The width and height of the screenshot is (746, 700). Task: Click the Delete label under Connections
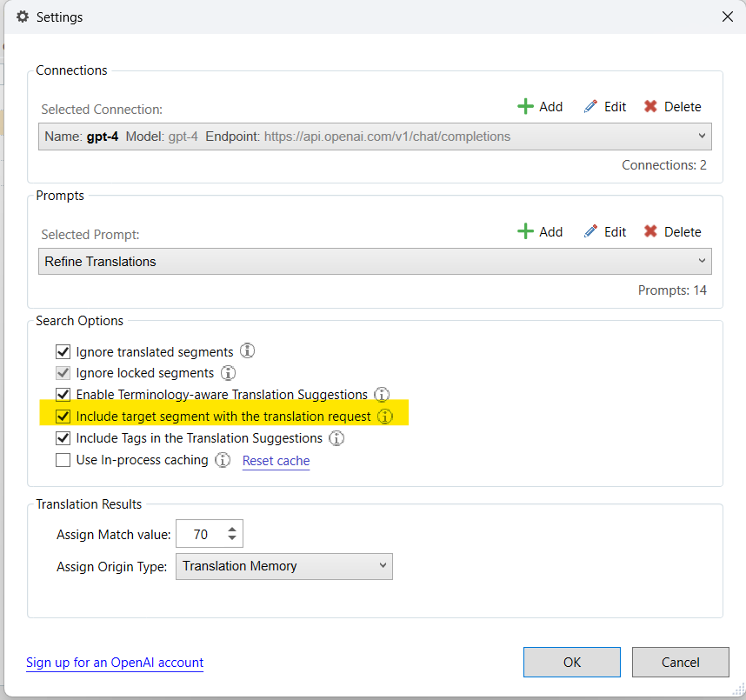tap(683, 107)
